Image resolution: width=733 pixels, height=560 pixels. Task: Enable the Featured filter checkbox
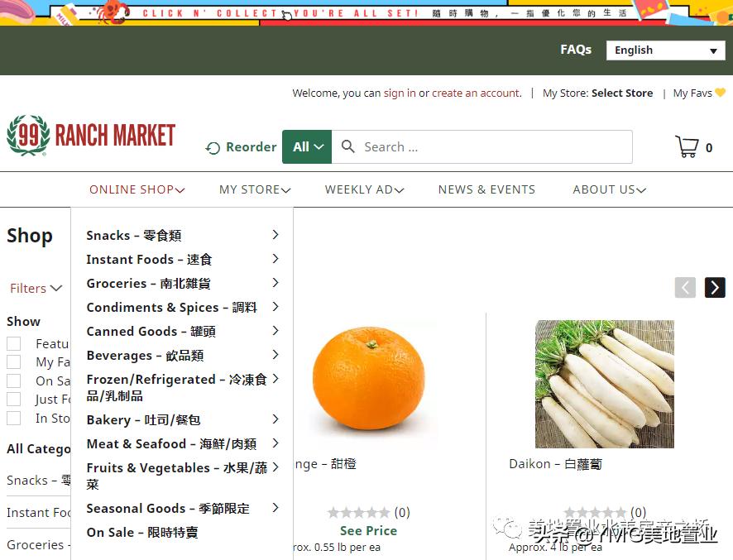(13, 342)
